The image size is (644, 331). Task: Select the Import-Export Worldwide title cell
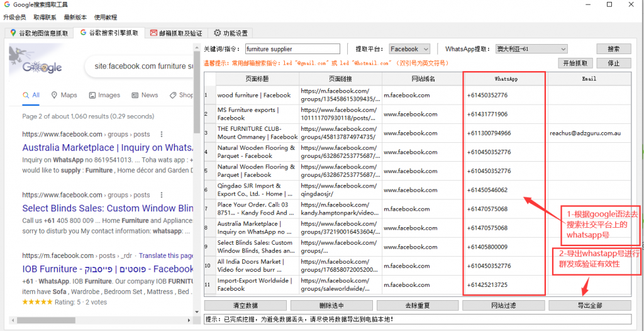257,284
